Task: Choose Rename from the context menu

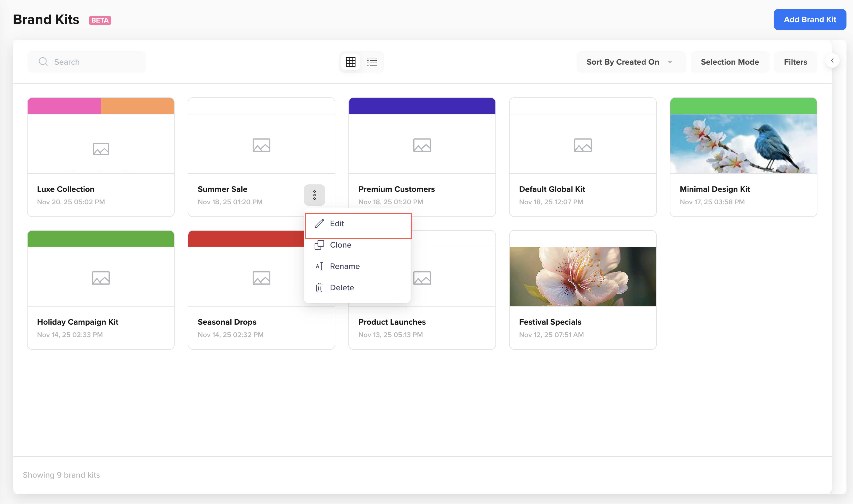Action: tap(357, 266)
